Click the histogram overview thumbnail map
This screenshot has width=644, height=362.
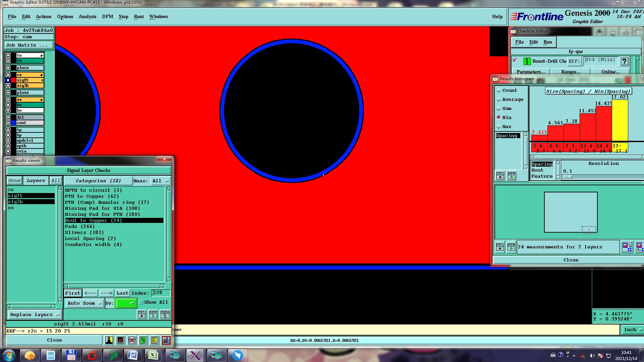point(571,212)
